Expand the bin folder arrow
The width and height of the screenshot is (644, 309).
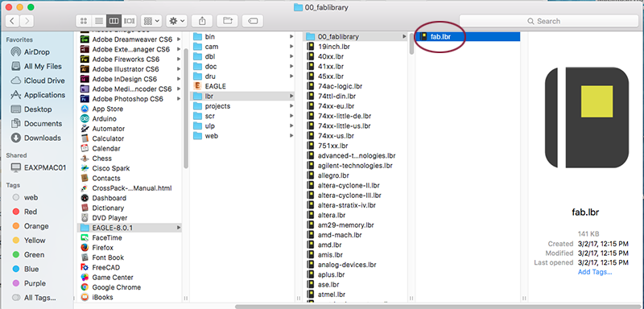point(291,36)
